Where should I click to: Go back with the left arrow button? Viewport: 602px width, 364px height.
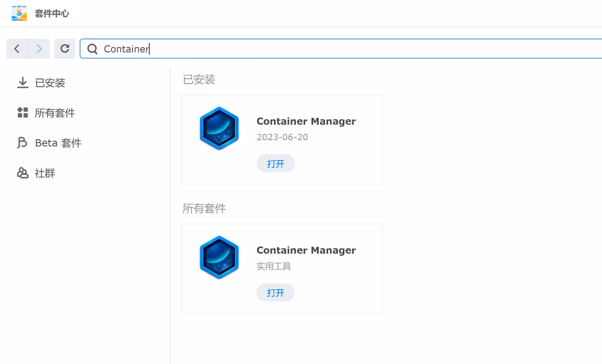tap(17, 49)
